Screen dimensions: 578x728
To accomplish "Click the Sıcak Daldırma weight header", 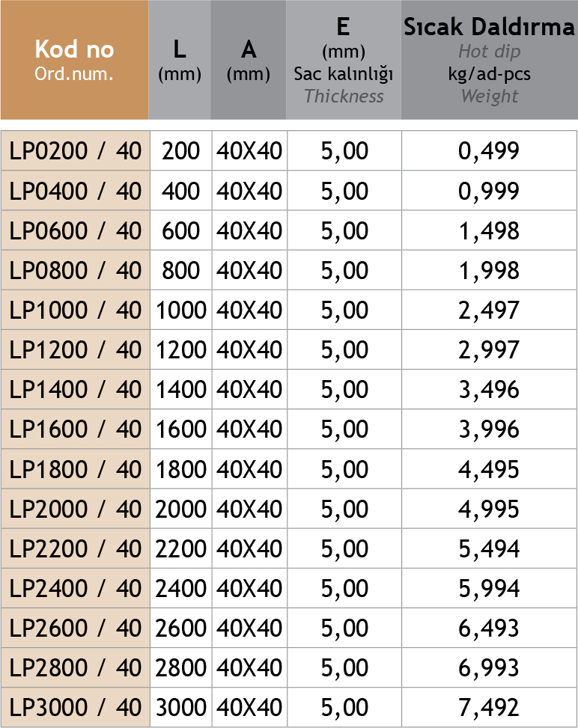I will 489,60.
